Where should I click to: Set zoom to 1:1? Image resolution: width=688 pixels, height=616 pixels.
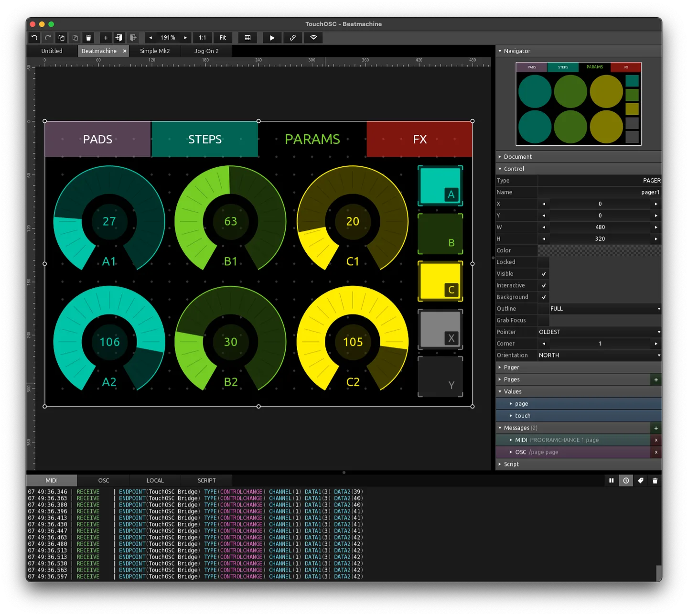(x=203, y=38)
